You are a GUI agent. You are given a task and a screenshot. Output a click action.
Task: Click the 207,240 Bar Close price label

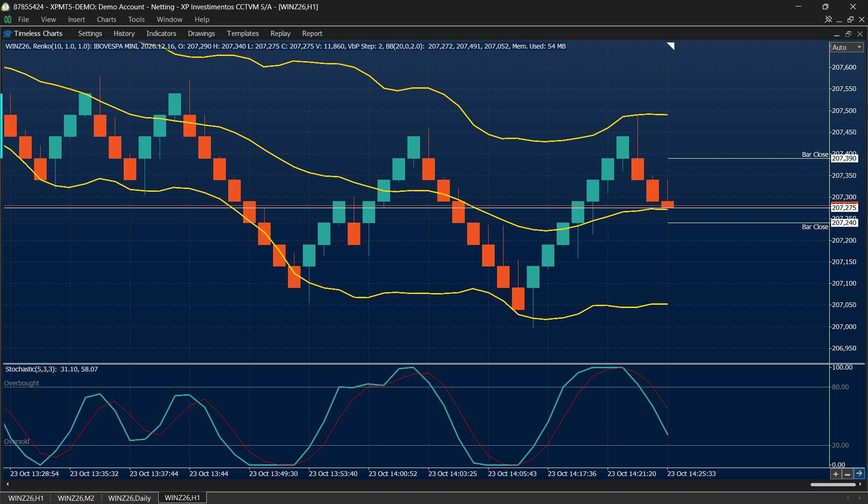tap(845, 223)
